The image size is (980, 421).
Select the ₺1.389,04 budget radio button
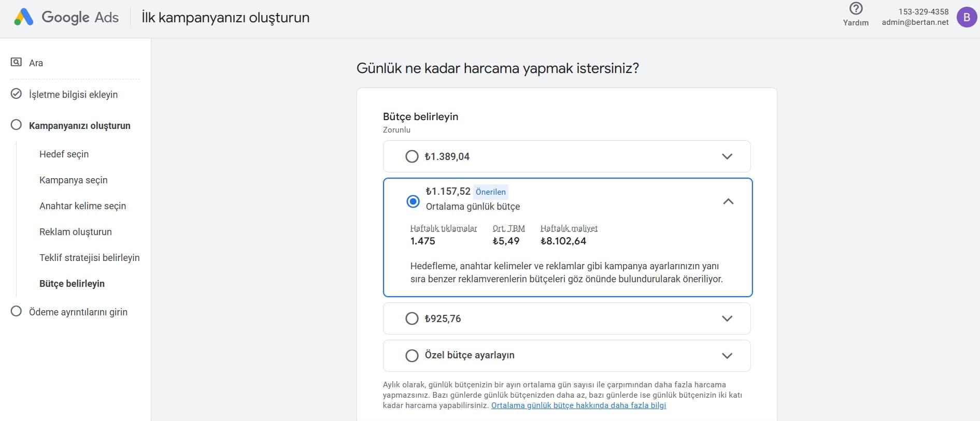pyautogui.click(x=412, y=156)
